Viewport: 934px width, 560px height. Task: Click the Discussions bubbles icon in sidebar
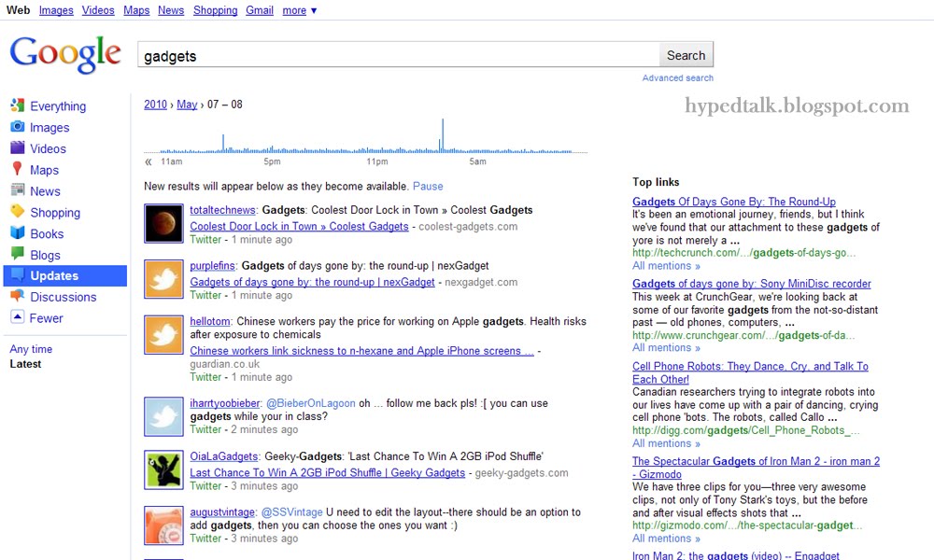point(17,296)
